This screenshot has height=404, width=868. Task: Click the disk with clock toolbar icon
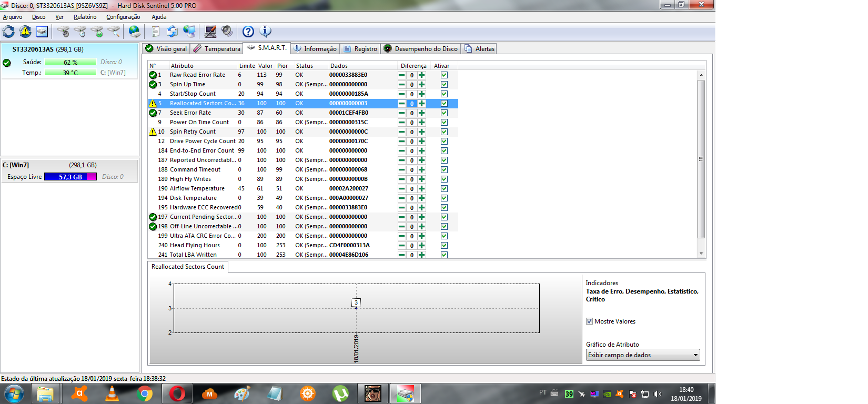[80, 32]
